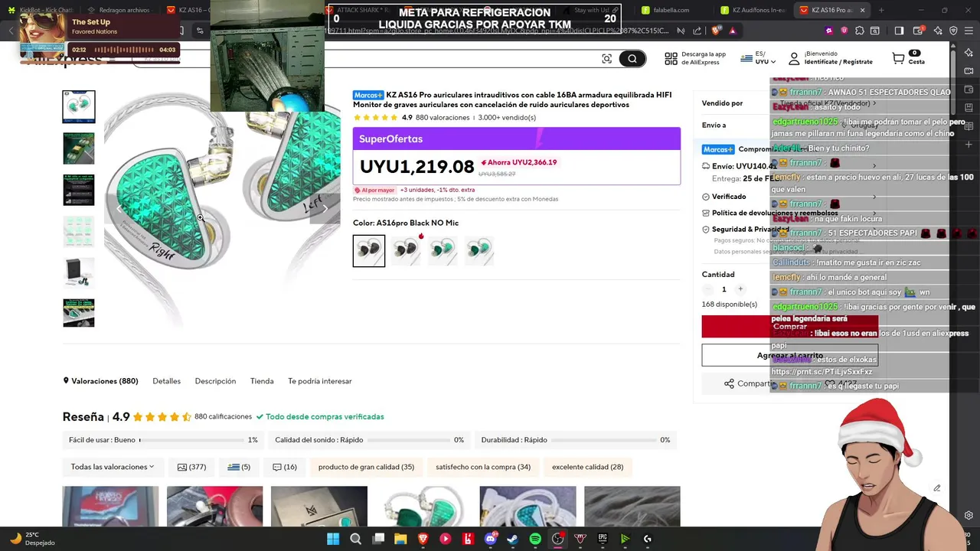
Task: Open the browser hamburger menu
Action: (x=969, y=31)
